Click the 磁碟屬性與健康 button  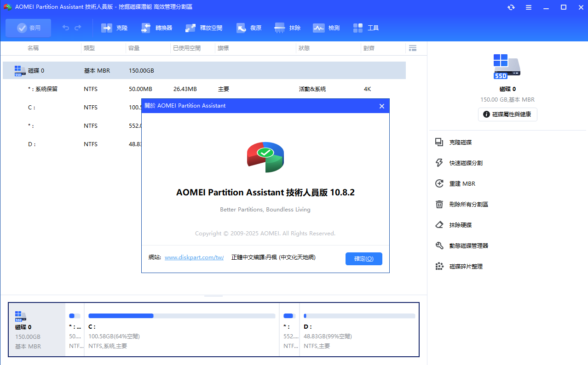pos(507,114)
